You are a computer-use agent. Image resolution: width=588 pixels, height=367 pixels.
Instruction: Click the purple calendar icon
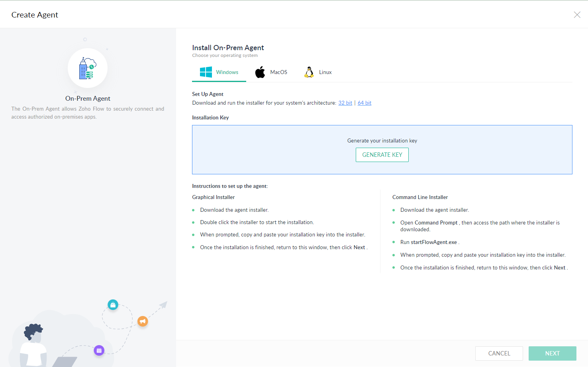(99, 350)
